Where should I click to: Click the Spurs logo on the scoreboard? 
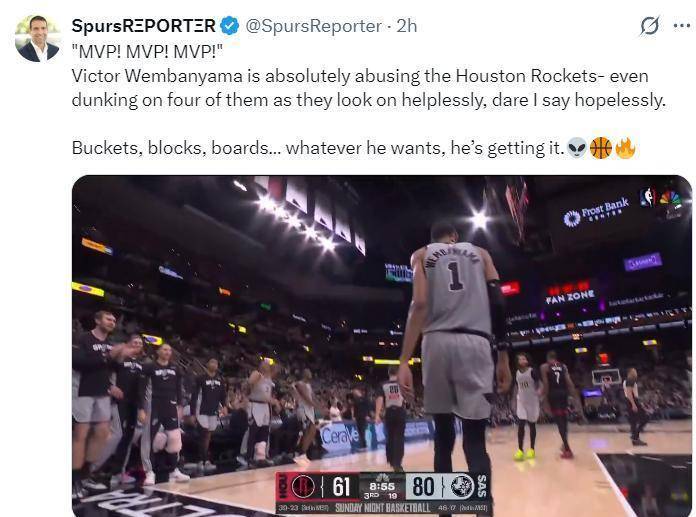(x=462, y=486)
